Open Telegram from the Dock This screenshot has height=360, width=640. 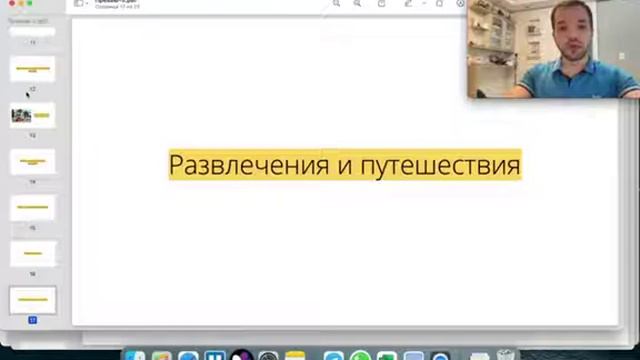pyautogui.click(x=334, y=355)
